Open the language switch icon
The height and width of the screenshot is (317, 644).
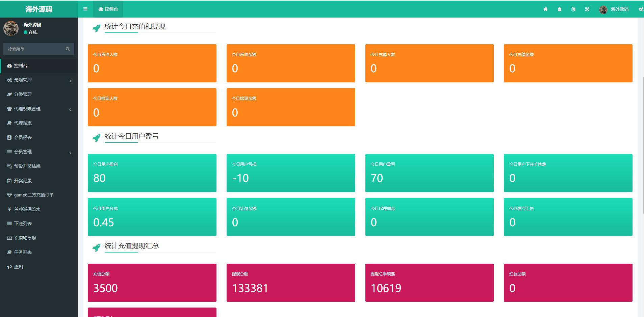click(x=573, y=9)
